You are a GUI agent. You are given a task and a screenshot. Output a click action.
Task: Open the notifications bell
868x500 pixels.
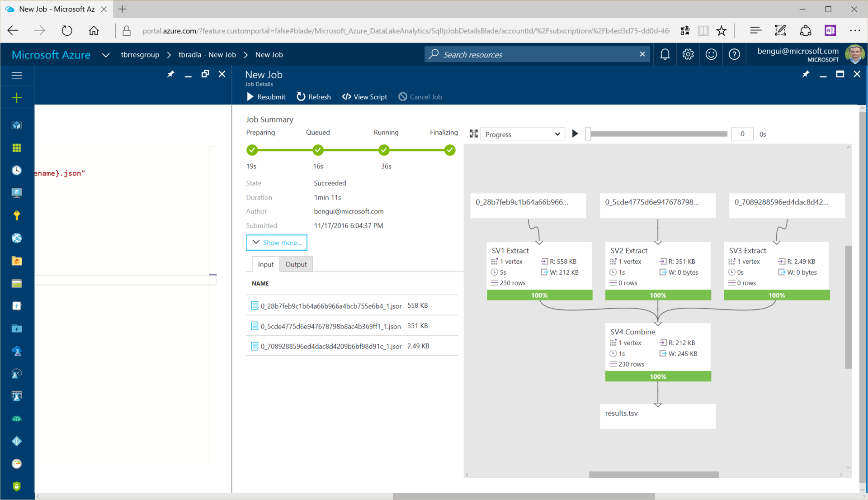point(665,55)
